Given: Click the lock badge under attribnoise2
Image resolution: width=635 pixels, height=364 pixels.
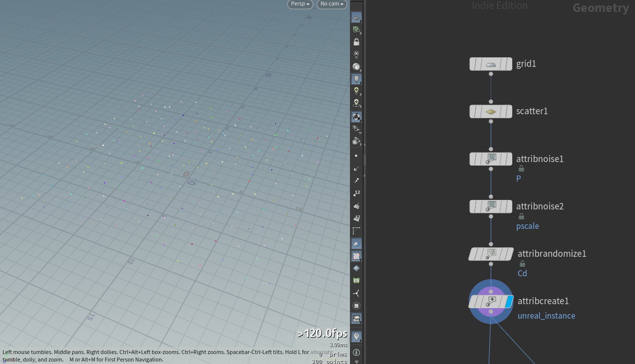Looking at the screenshot, I should tap(521, 216).
